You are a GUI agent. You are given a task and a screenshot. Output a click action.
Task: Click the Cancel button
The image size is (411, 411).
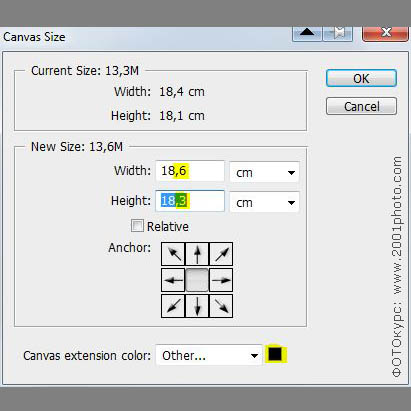[x=361, y=106]
